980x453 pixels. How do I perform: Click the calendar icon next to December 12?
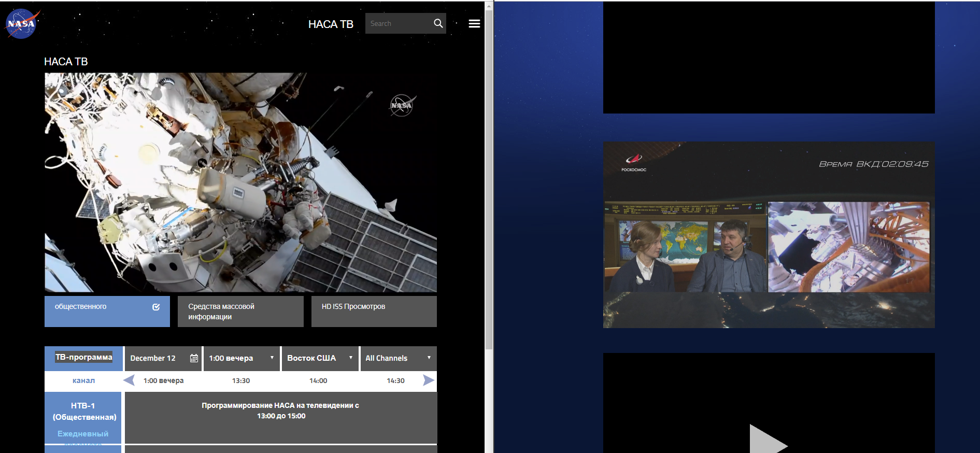pos(194,358)
